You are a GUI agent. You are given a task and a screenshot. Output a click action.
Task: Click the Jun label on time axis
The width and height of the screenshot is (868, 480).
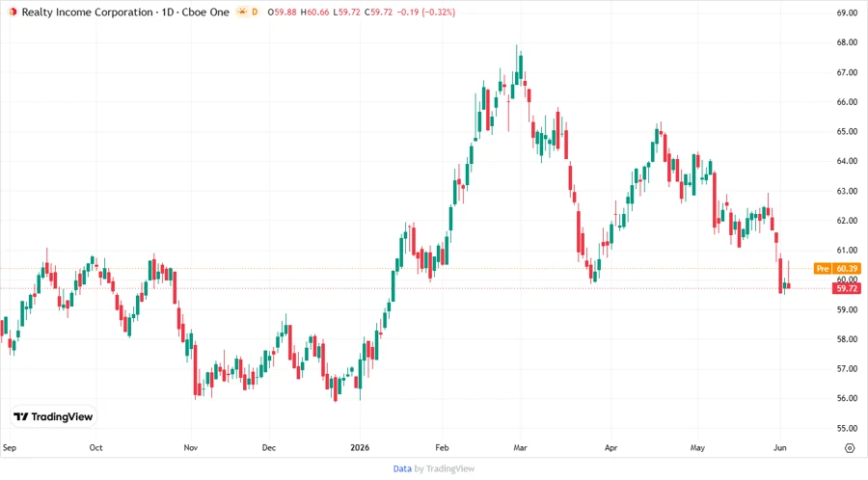click(x=779, y=448)
